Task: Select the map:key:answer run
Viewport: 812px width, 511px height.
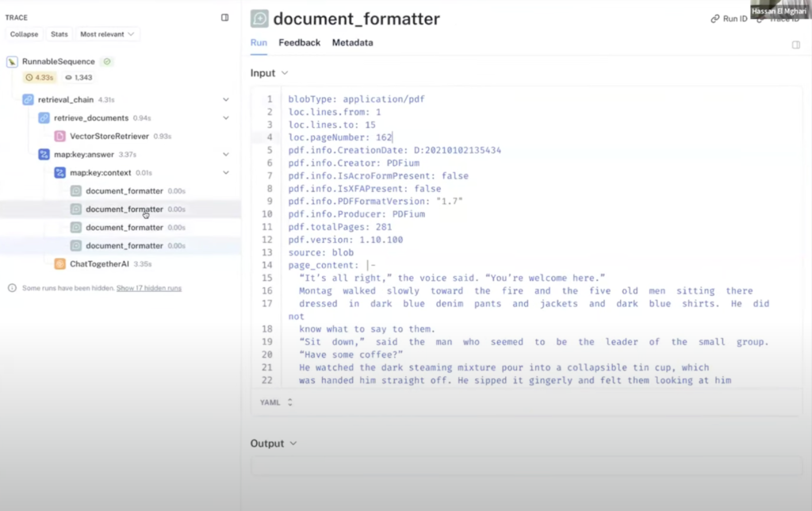Action: 84,155
